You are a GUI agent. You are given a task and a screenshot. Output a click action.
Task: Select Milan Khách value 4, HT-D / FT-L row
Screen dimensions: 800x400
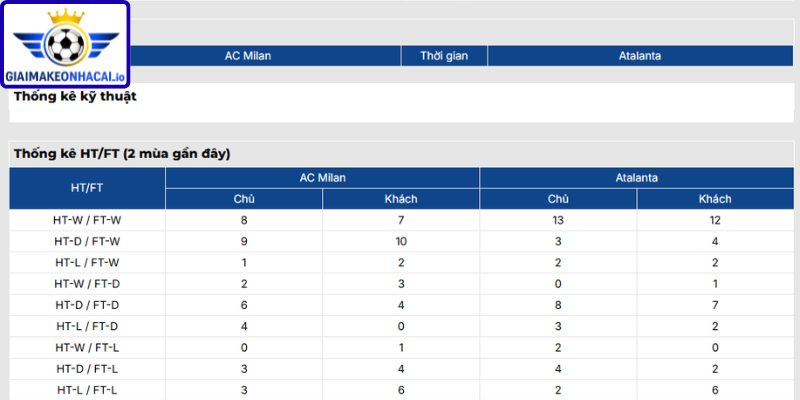click(x=401, y=369)
